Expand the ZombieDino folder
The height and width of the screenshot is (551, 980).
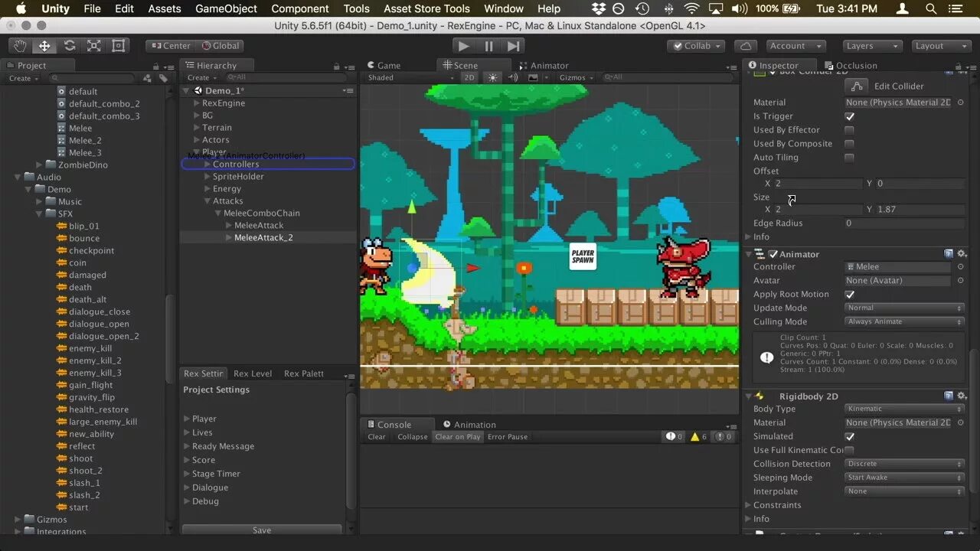tap(40, 165)
